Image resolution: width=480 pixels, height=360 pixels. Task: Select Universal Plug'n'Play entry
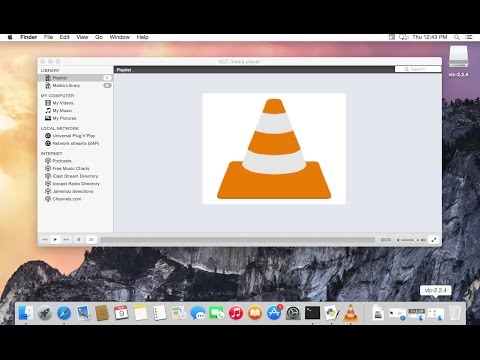coord(75,136)
